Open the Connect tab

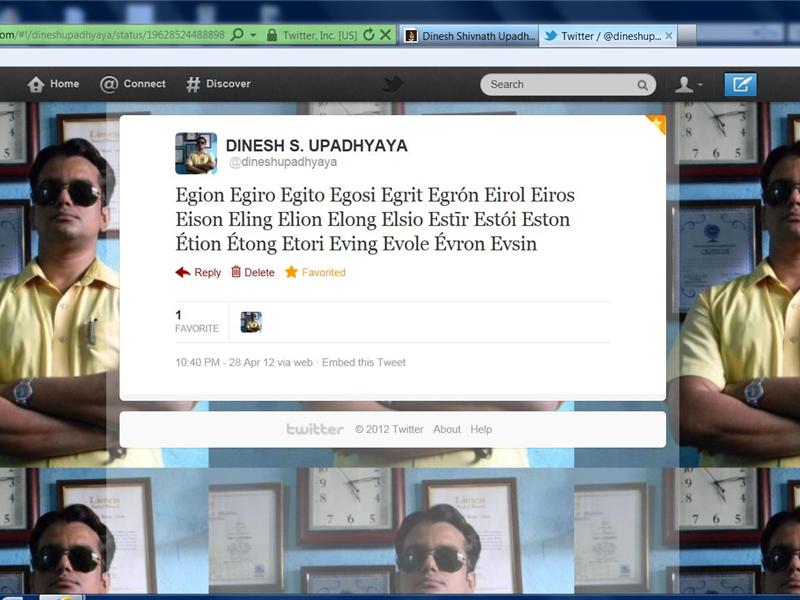point(133,84)
